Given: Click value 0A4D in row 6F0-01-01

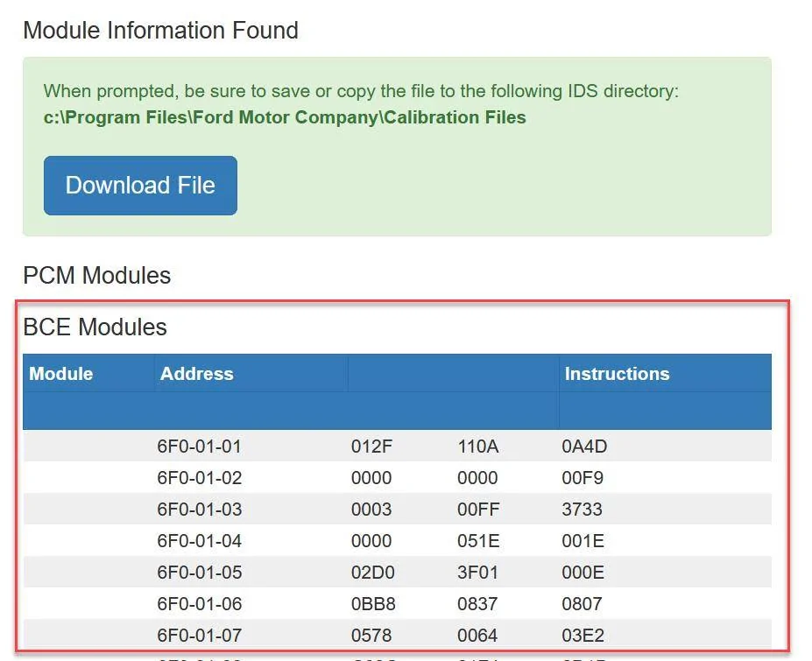Looking at the screenshot, I should point(584,447).
